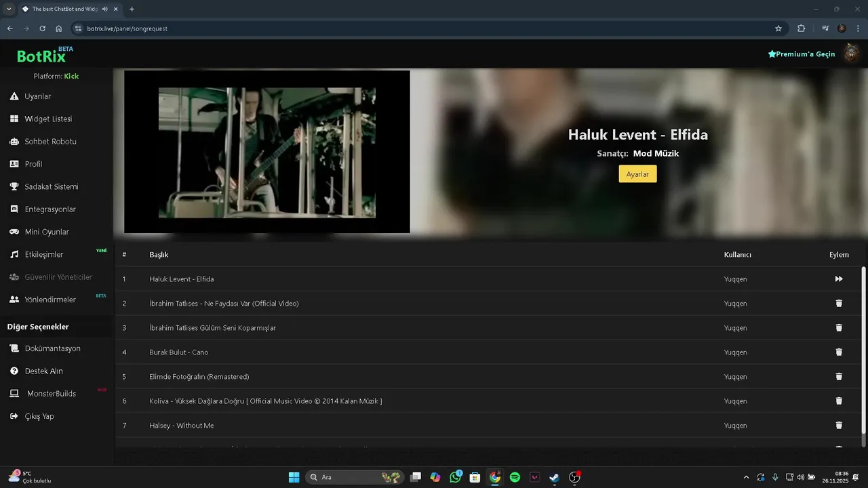Click the Premium star icon

[772, 54]
